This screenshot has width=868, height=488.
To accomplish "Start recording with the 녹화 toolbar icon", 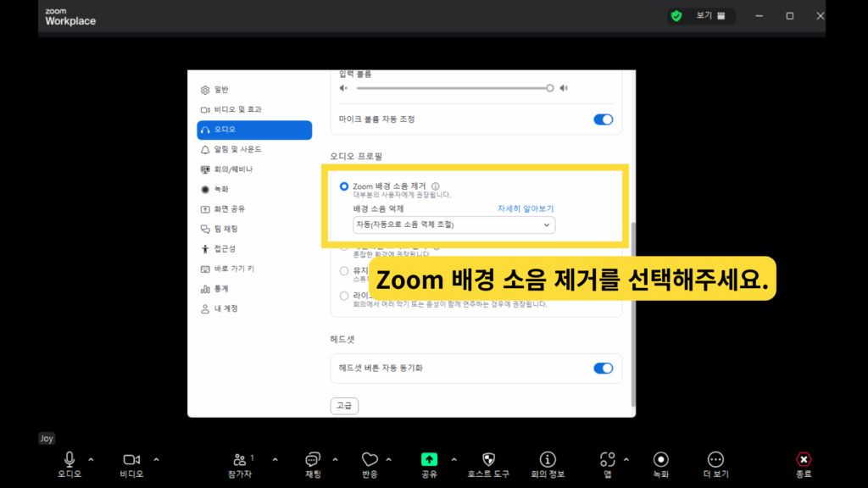I will 661,459.
